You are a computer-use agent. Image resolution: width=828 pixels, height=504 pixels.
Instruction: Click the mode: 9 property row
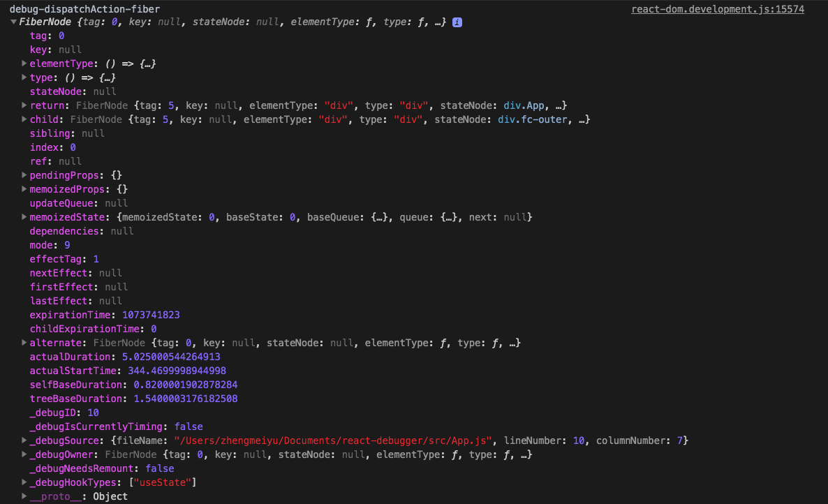pos(50,245)
